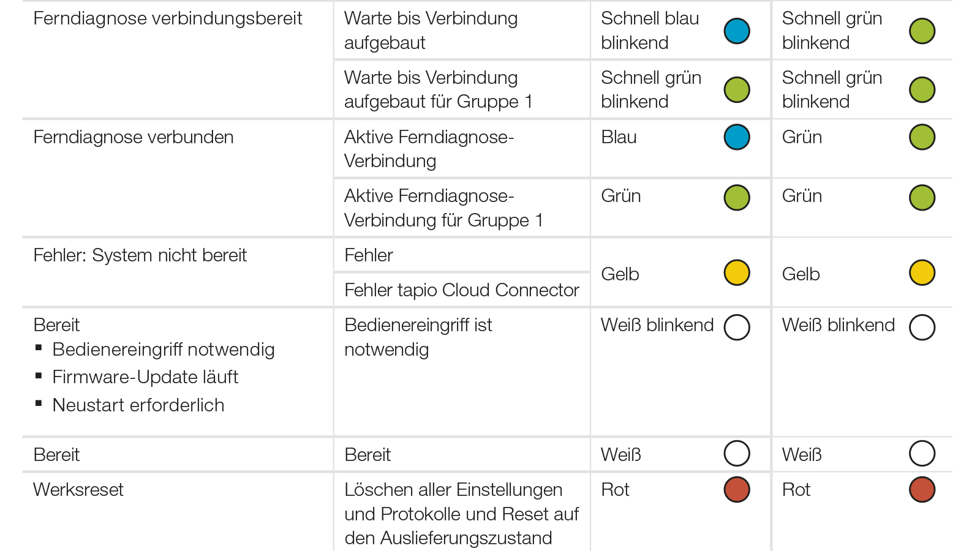
Task: Select the 'Werksreset' row label
Action: coord(78,490)
